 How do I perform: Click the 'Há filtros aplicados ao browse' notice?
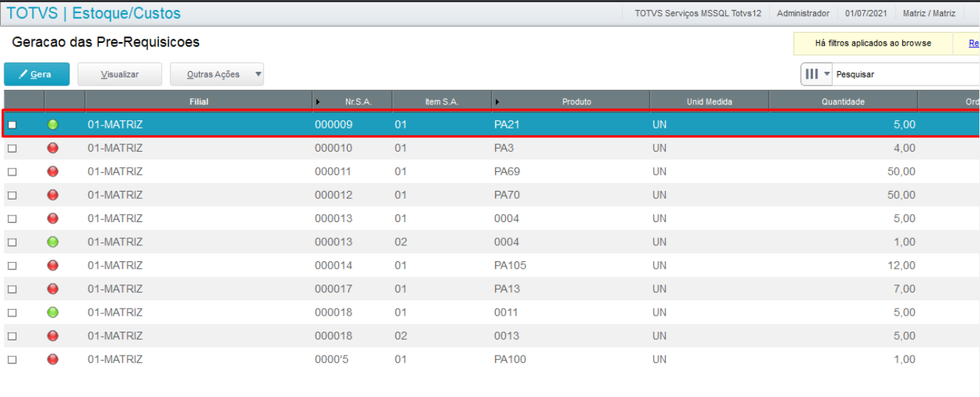pos(873,44)
